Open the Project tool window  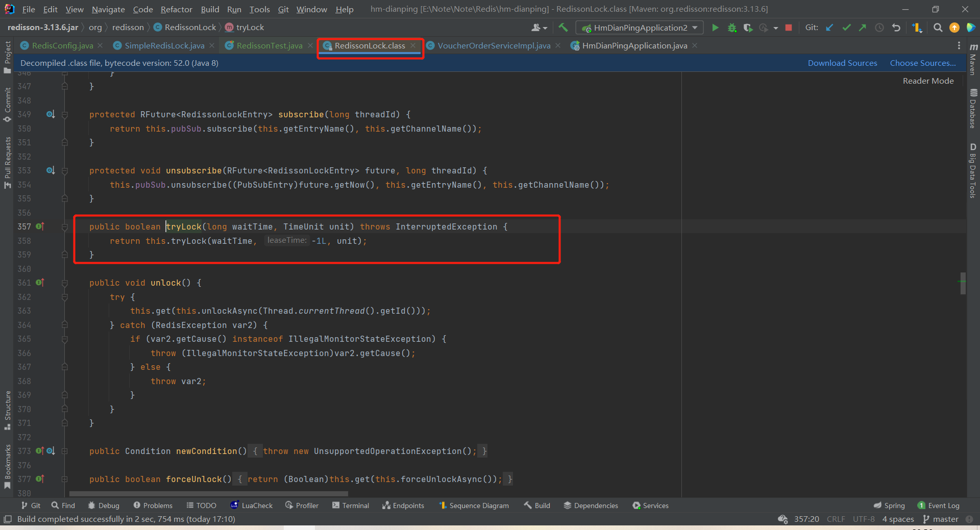7,57
